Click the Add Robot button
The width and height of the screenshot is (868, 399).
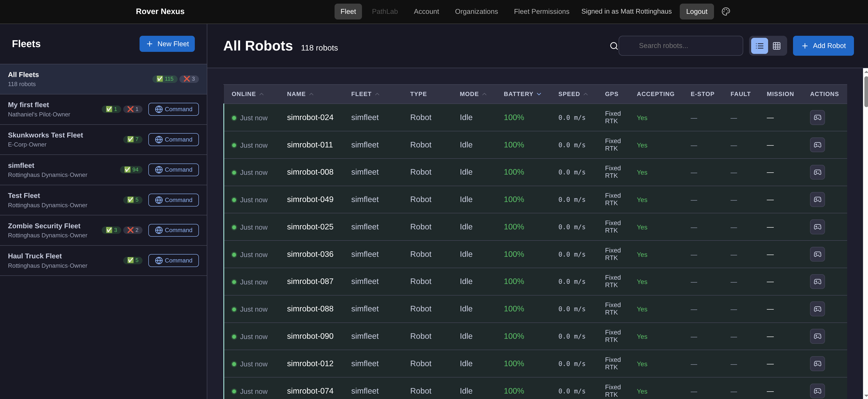(823, 46)
